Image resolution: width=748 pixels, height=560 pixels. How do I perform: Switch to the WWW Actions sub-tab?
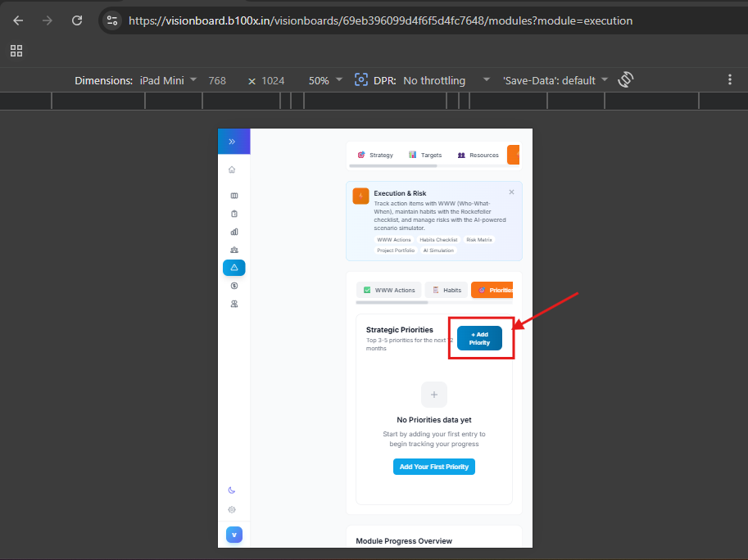point(389,290)
